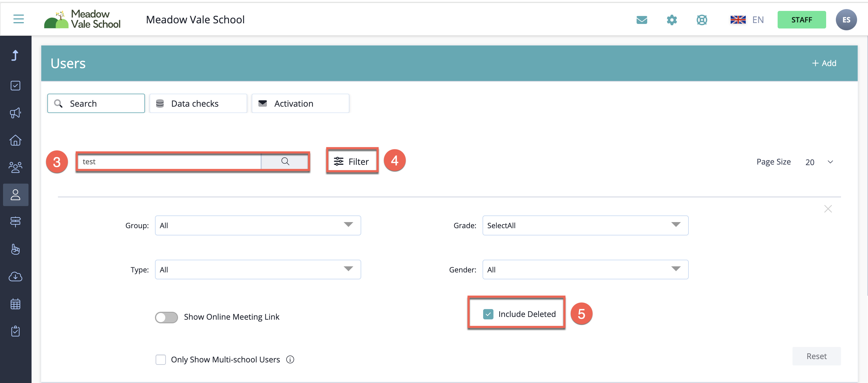The height and width of the screenshot is (383, 868).
Task: Open the Page Size dropdown
Action: [x=819, y=162]
